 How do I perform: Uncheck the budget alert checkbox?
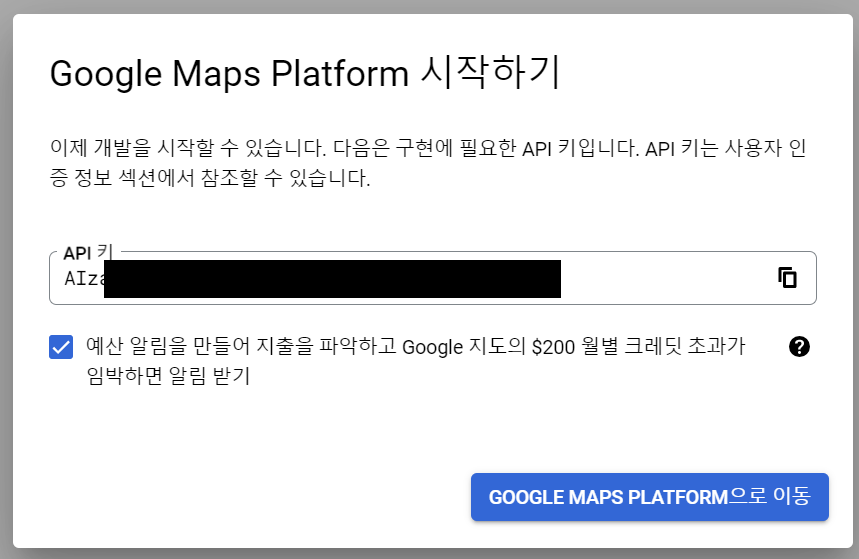pyautogui.click(x=61, y=347)
